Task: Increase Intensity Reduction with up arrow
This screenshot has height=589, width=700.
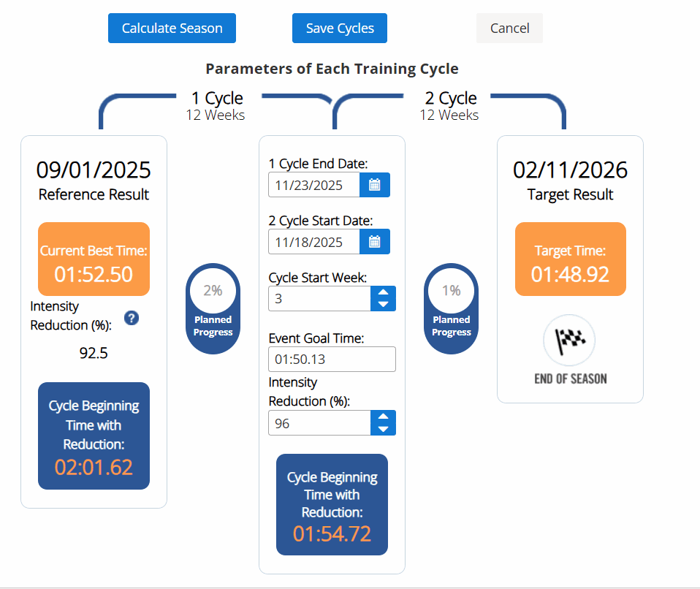Action: click(x=383, y=417)
